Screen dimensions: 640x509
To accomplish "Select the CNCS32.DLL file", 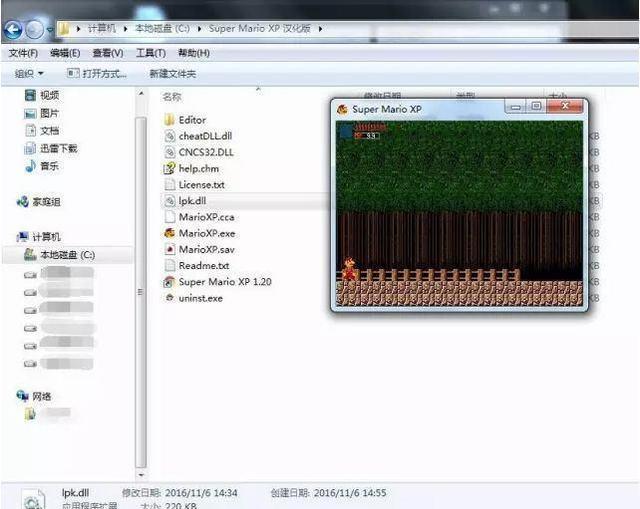I will tap(206, 152).
